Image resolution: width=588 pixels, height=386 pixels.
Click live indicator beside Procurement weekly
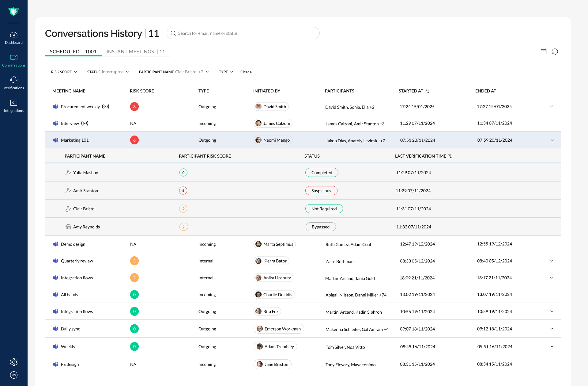106,107
